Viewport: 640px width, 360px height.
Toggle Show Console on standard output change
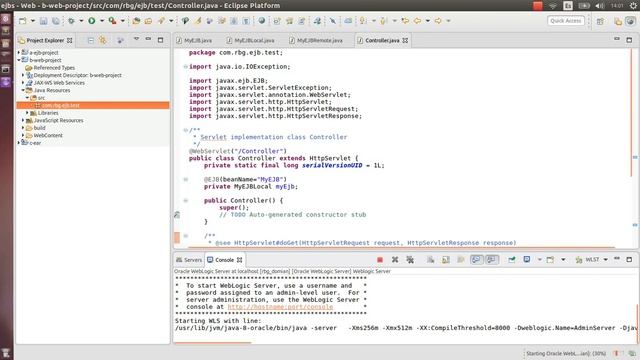click(x=476, y=260)
